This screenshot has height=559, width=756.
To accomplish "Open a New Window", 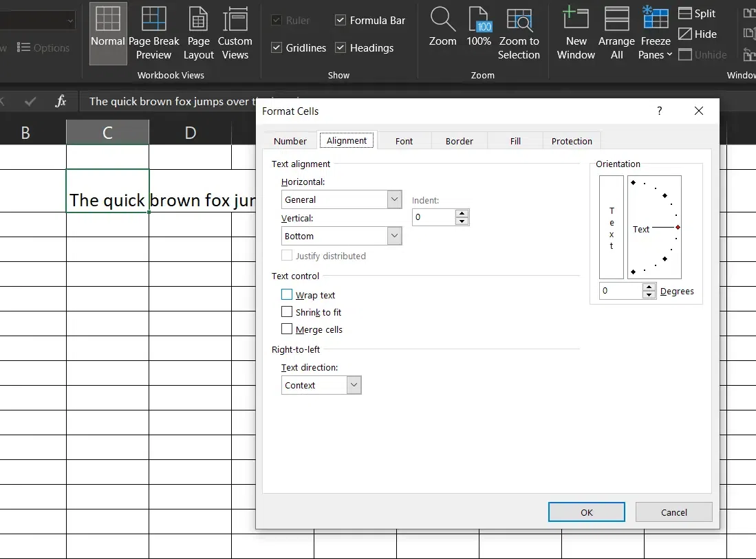I will click(576, 33).
